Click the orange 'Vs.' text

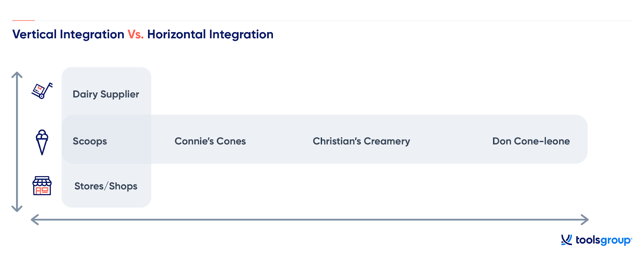[136, 35]
